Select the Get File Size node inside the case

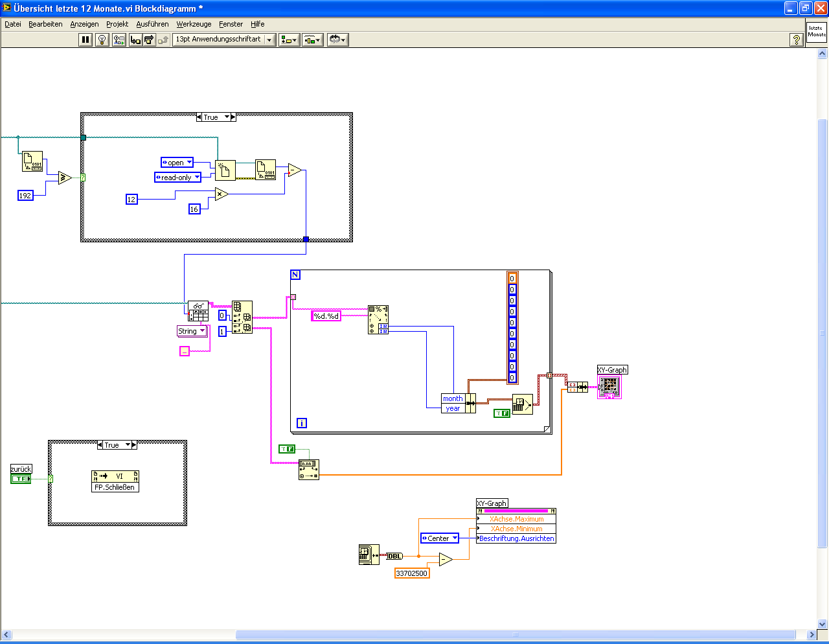click(266, 170)
